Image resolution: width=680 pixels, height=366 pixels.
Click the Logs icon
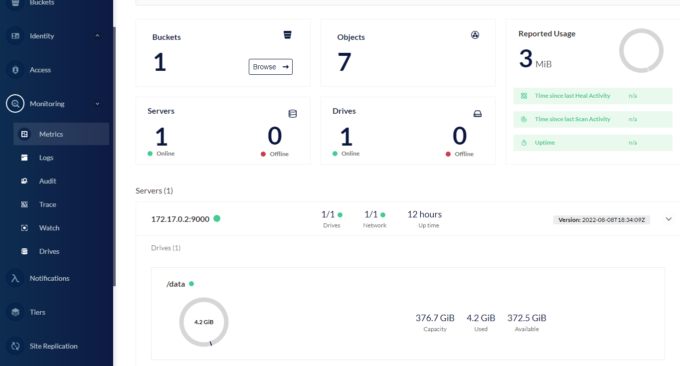[x=24, y=157]
